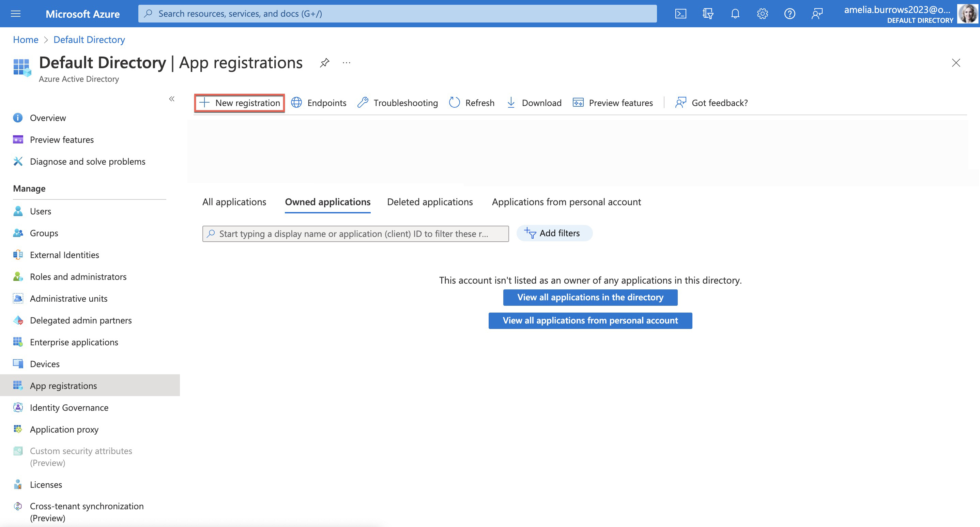This screenshot has width=980, height=527.
Task: Pin the App registrations blade
Action: [324, 63]
